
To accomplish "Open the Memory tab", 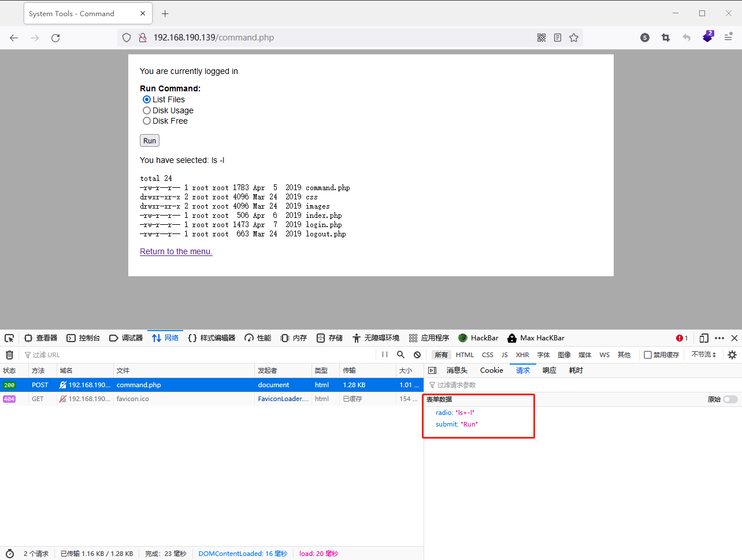I will [x=294, y=338].
